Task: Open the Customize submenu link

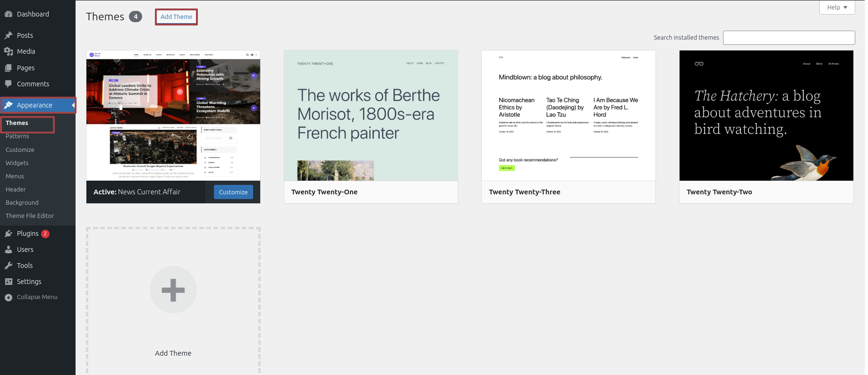Action: (x=20, y=150)
